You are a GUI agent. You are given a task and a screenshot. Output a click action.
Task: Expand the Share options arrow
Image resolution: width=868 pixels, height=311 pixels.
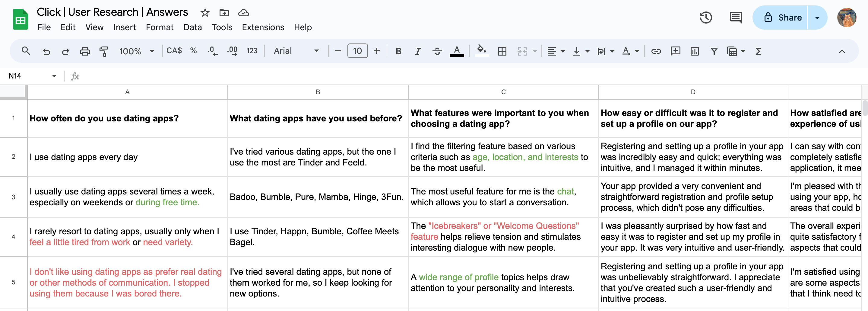pyautogui.click(x=817, y=18)
